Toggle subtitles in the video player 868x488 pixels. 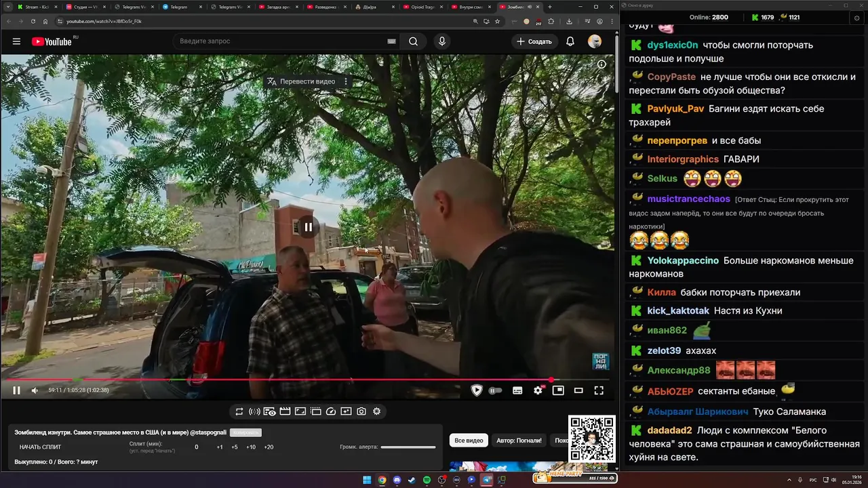pos(517,390)
